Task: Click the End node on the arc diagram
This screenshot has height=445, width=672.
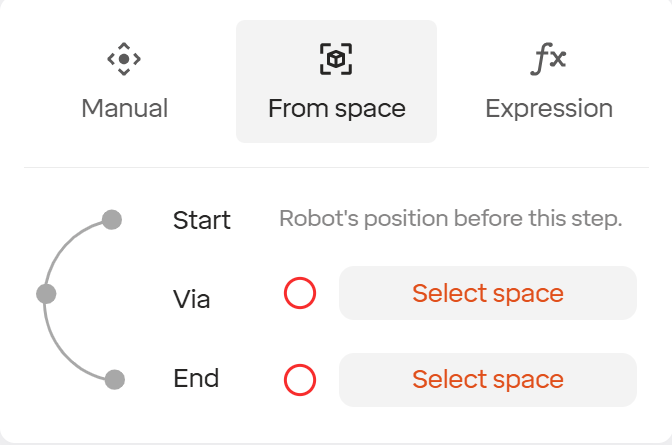Action: coord(115,379)
